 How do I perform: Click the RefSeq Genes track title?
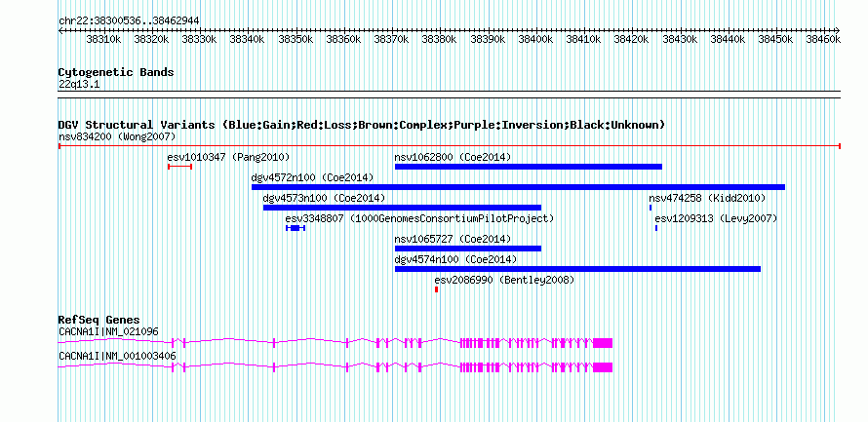point(99,320)
